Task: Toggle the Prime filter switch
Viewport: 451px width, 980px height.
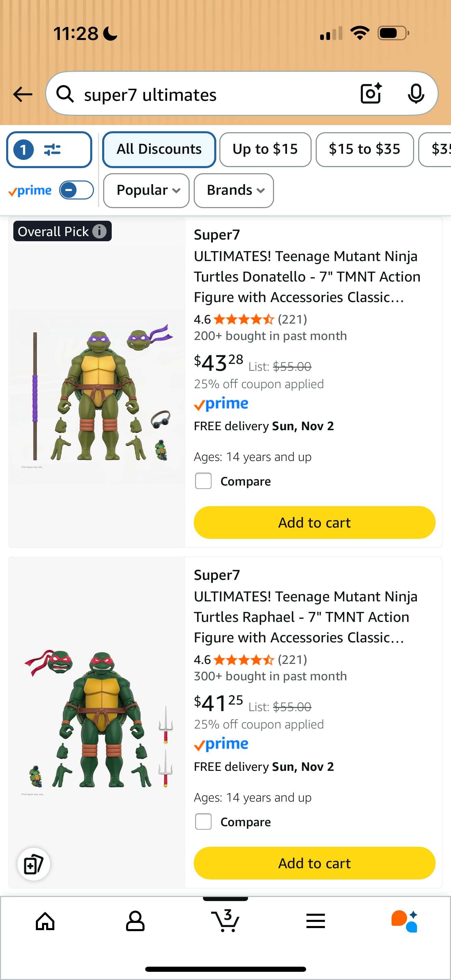Action: tap(77, 190)
